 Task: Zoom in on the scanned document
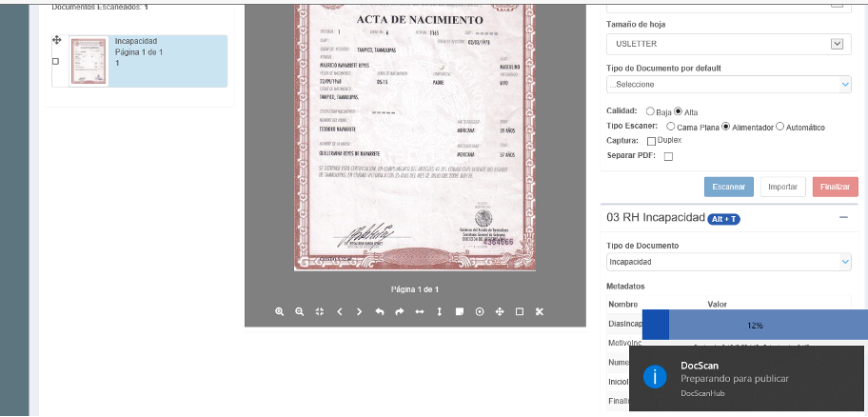(x=280, y=311)
